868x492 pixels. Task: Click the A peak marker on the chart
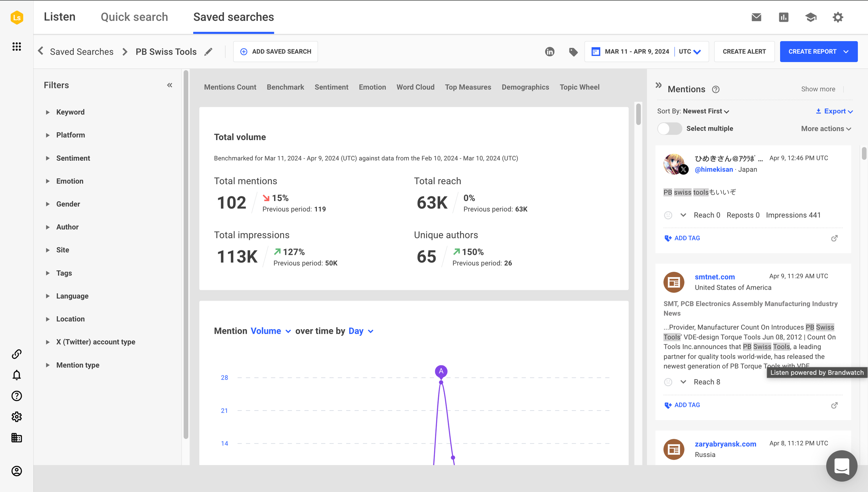[x=441, y=371]
